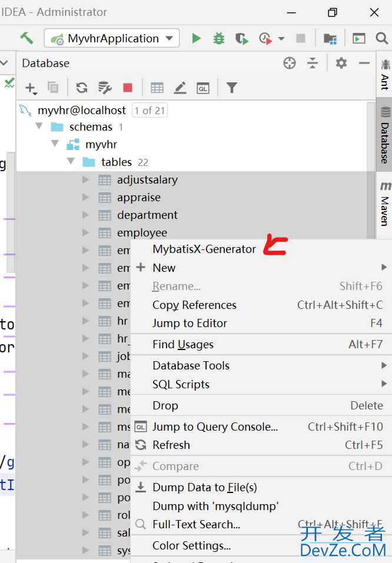The width and height of the screenshot is (392, 563).
Task: Click the tables folder label
Action: click(x=117, y=162)
